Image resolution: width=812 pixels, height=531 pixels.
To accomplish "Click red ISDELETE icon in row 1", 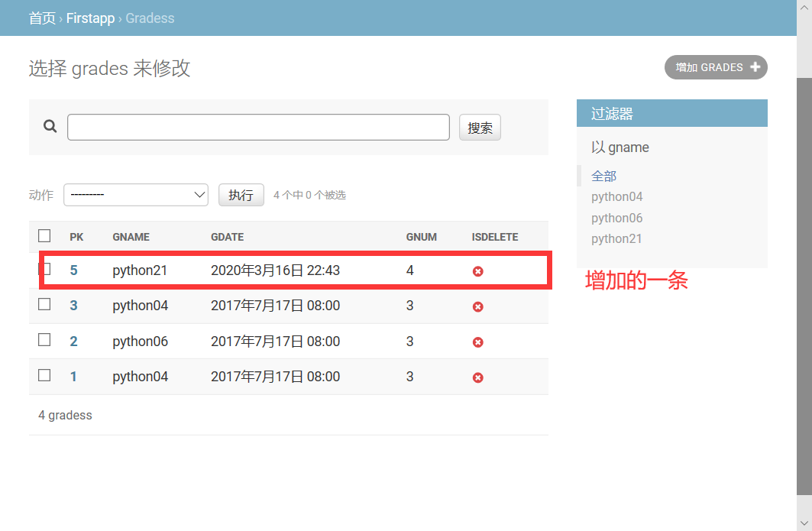I will [x=478, y=377].
